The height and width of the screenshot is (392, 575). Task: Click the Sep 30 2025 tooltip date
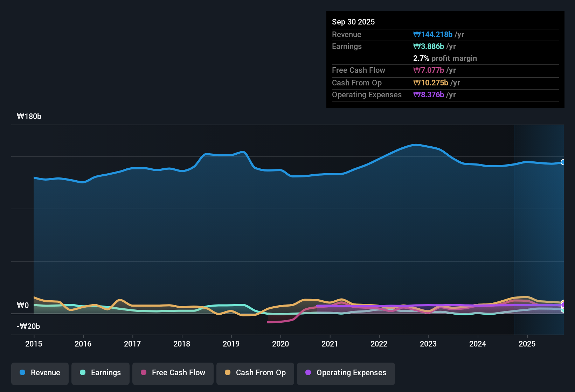click(x=353, y=22)
